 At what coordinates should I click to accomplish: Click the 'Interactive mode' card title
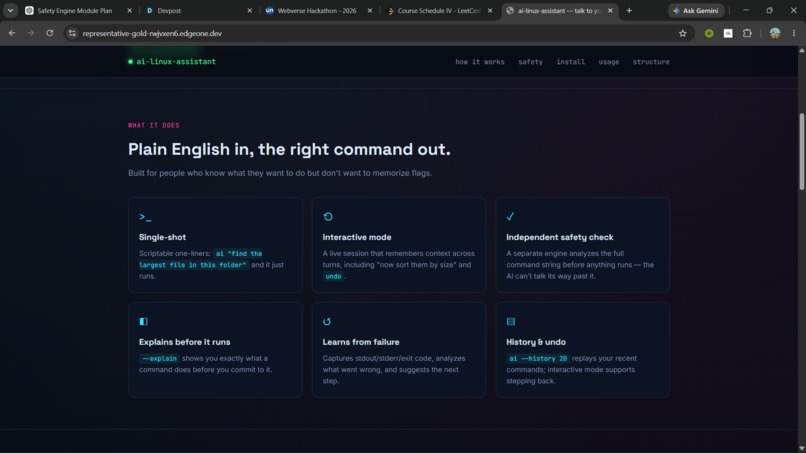(357, 237)
